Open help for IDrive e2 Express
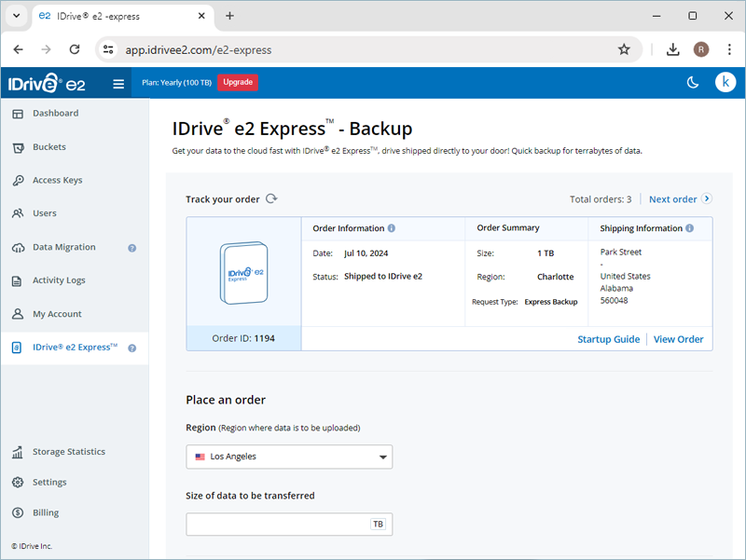This screenshot has height=560, width=746. click(x=132, y=348)
